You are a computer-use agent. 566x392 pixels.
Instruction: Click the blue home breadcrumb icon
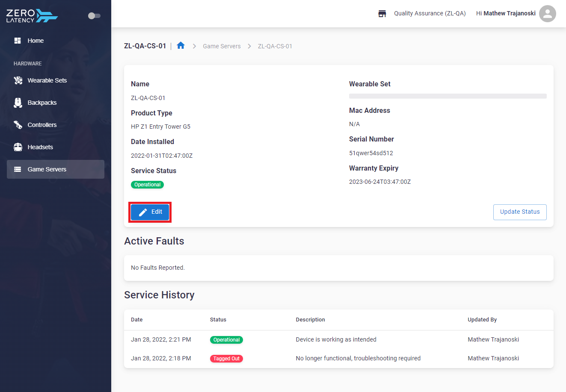pos(181,45)
